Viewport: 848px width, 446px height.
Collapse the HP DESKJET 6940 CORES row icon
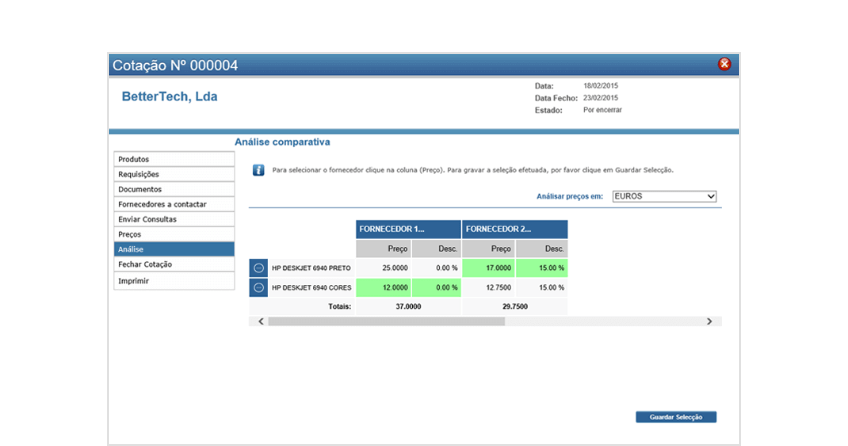259,288
